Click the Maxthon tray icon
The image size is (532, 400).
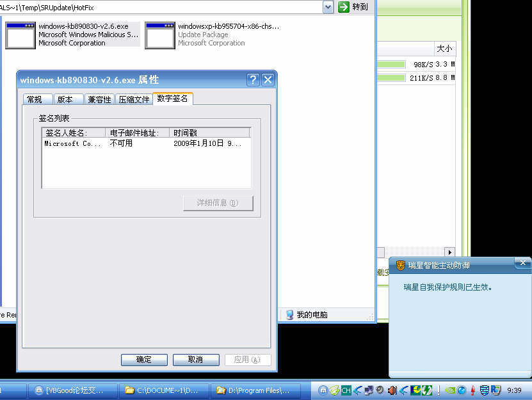tap(323, 390)
